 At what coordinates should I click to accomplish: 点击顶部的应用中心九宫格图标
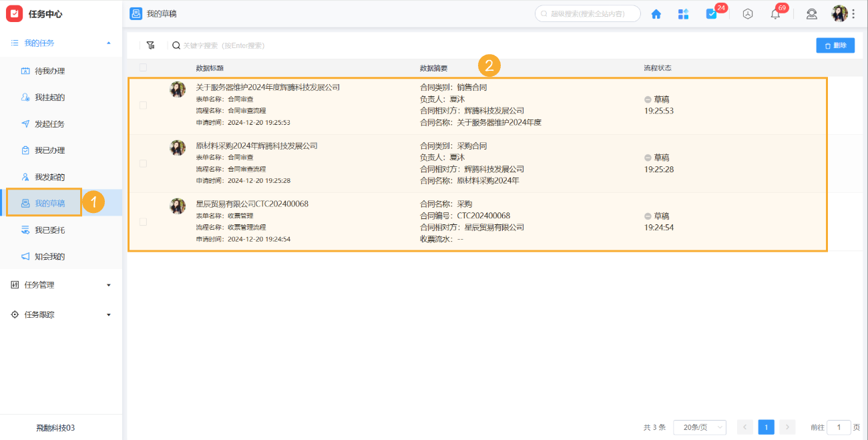pyautogui.click(x=683, y=13)
